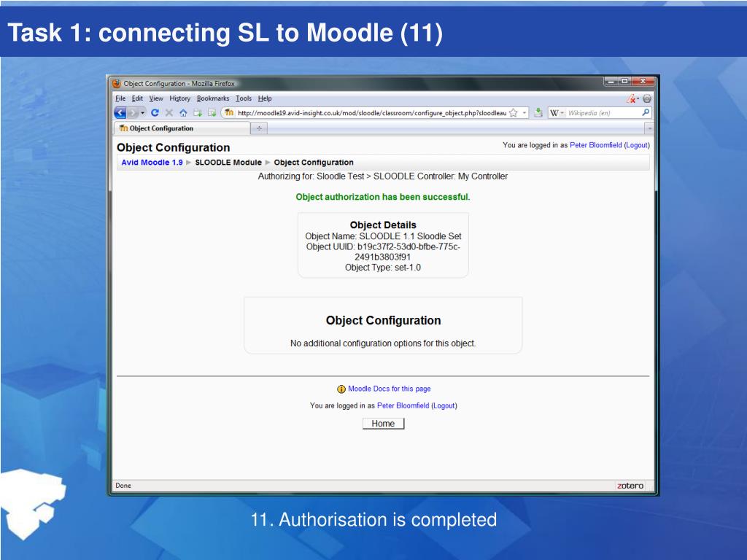The width and height of the screenshot is (747, 560).
Task: Click the Done status bar text
Action: (123, 486)
